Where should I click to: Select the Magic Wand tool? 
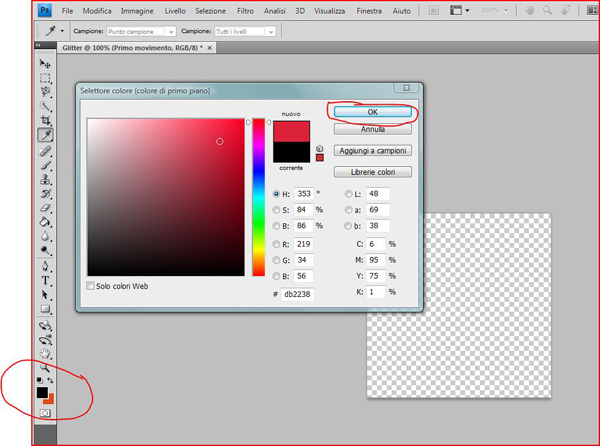pos(45,106)
